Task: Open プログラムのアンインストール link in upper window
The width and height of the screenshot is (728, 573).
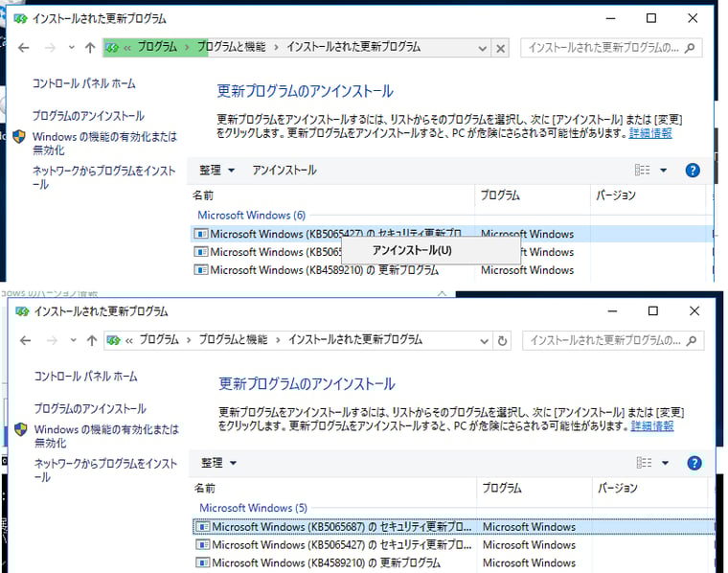Action: click(x=88, y=116)
